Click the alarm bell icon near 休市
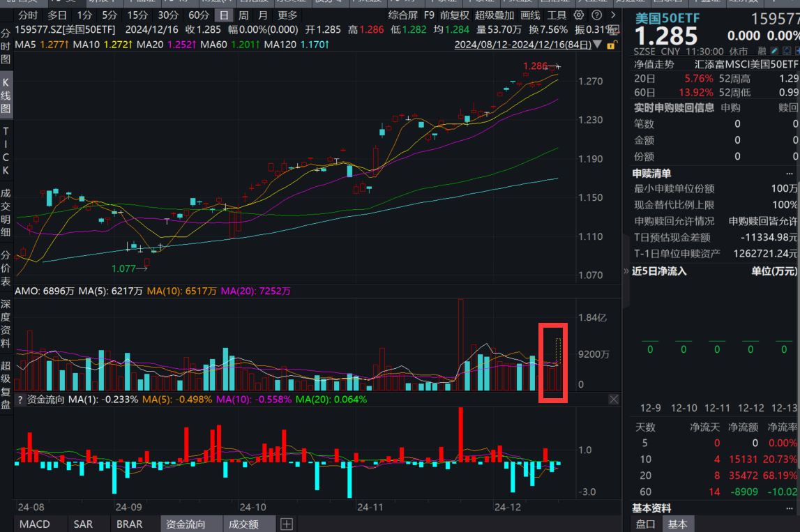 (787, 50)
